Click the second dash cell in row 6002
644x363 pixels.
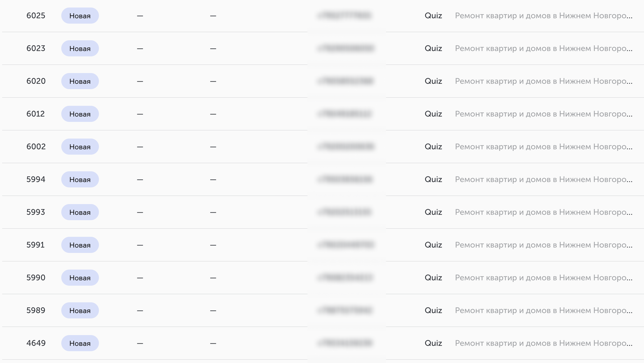(x=213, y=147)
